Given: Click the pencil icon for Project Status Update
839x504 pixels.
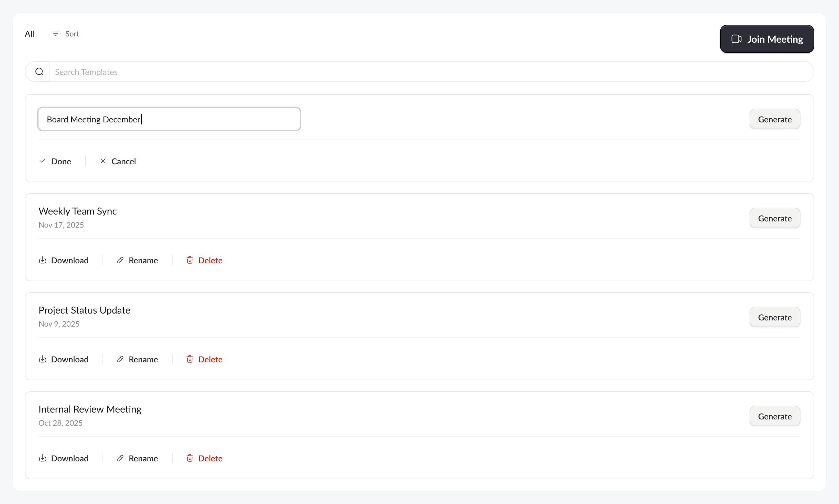Looking at the screenshot, I should (x=120, y=359).
